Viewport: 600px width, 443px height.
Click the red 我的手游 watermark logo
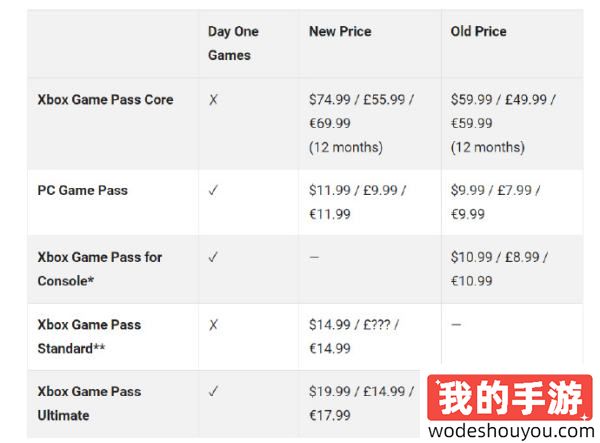coord(510,397)
